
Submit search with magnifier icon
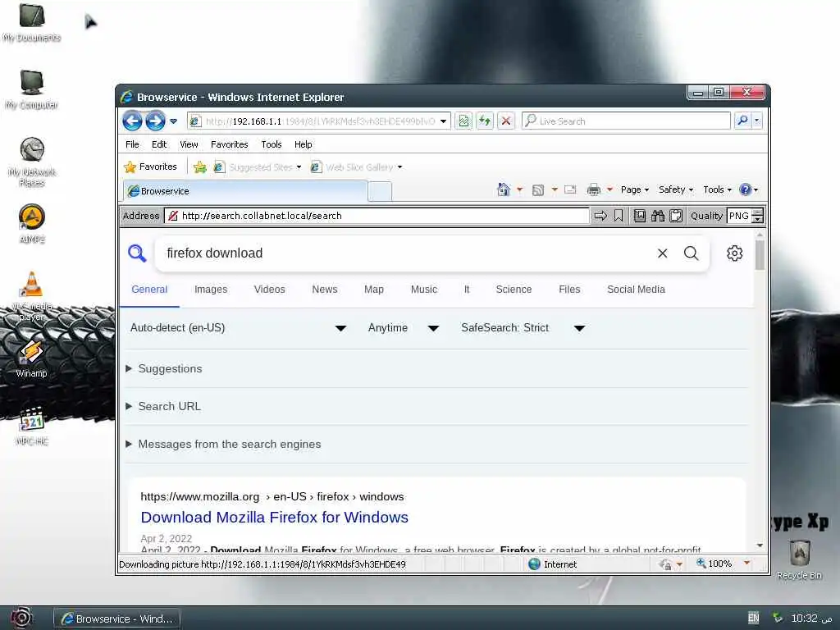691,253
